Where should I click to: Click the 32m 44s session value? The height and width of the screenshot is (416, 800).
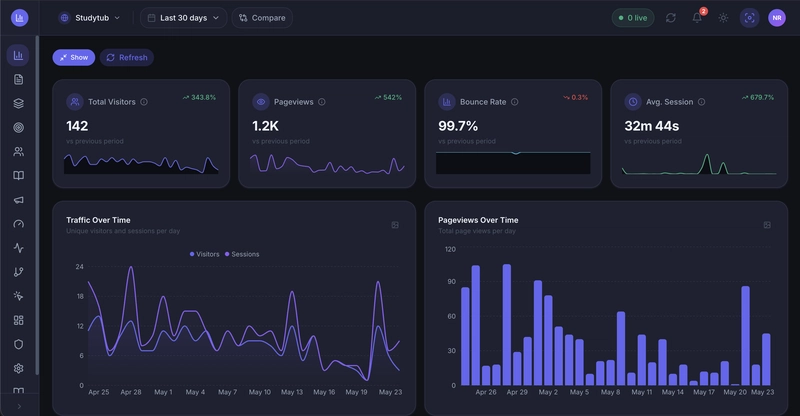click(652, 126)
